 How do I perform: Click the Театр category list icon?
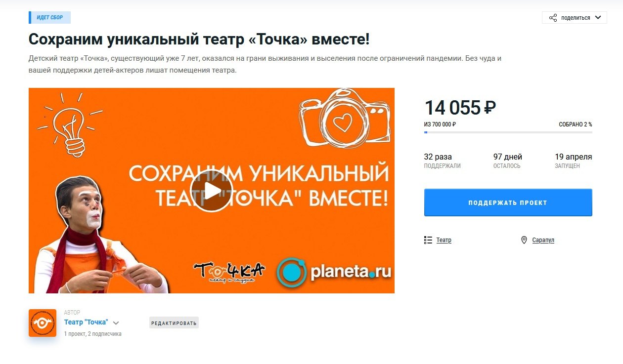[428, 240]
